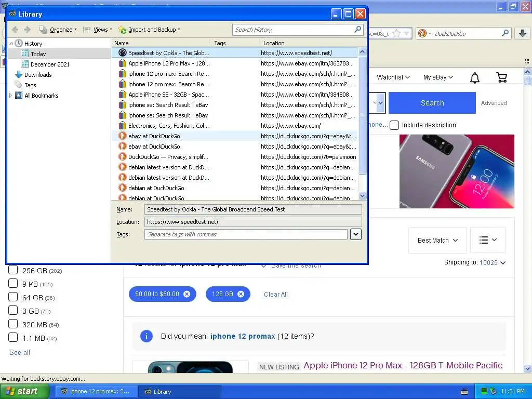Click the iphone 12 promax suggestion link
Image resolution: width=532 pixels, height=399 pixels.
[x=243, y=336]
